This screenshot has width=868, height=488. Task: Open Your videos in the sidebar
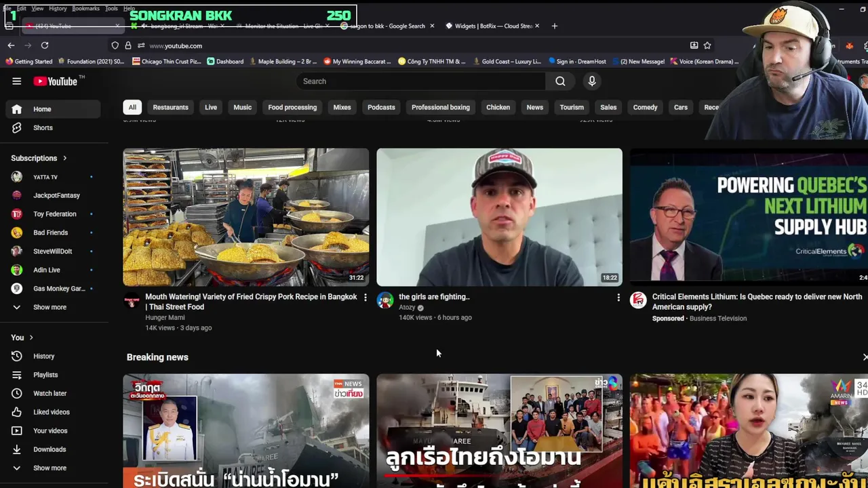[x=53, y=430]
